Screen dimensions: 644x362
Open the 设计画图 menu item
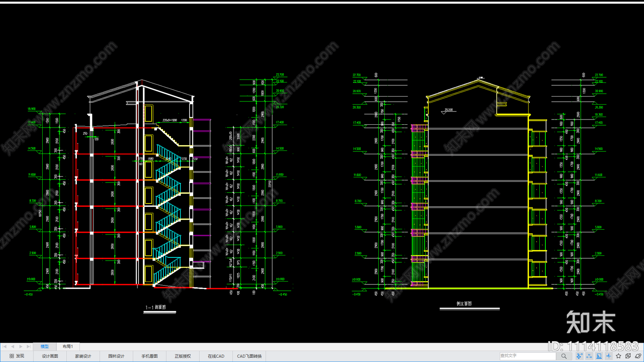pos(50,356)
